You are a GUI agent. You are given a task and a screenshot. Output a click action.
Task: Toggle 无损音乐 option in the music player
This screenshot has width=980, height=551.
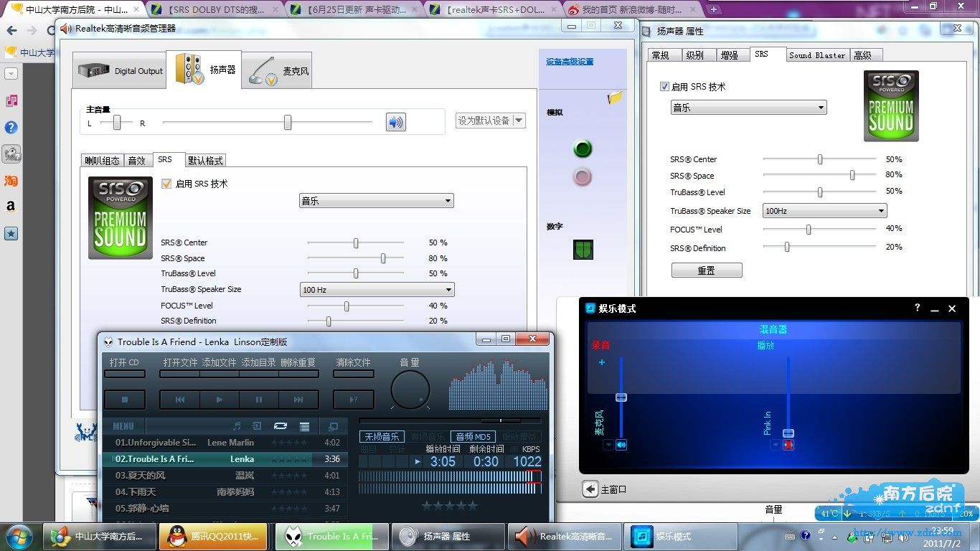pyautogui.click(x=382, y=437)
